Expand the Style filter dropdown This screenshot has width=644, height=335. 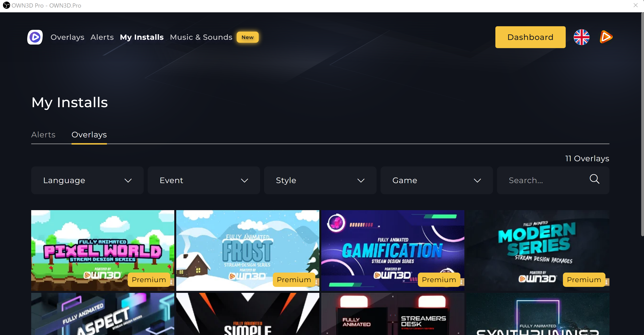point(320,180)
